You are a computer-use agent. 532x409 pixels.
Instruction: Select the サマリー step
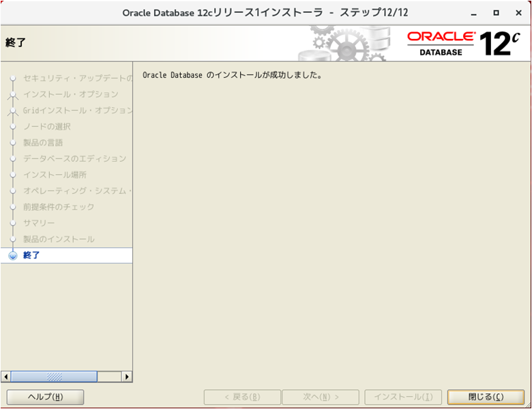tap(39, 223)
